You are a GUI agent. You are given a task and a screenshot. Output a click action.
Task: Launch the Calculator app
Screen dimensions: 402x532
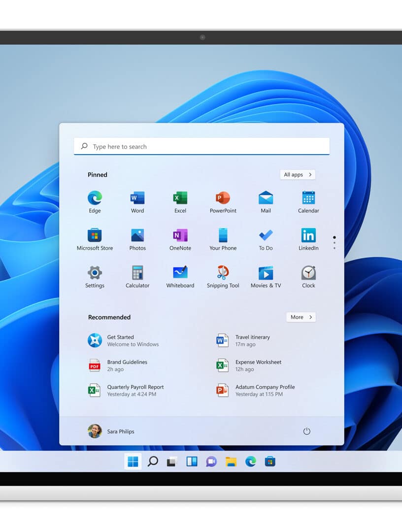pos(137,277)
